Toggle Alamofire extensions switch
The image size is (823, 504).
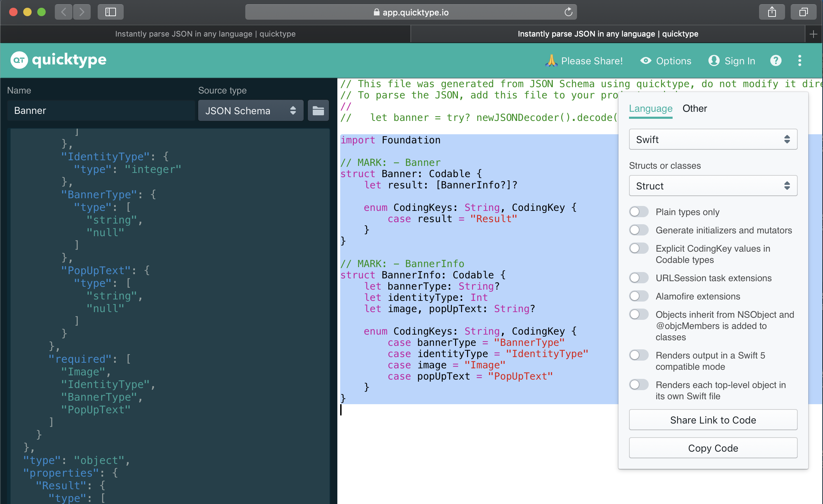(x=639, y=296)
